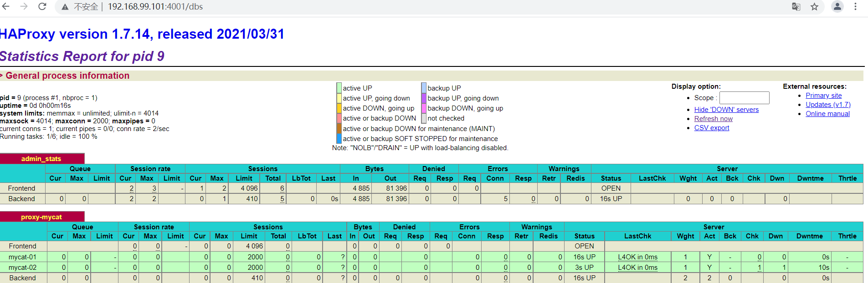Click the LastChk header in proxy-mycat table
868x283 pixels.
point(637,236)
